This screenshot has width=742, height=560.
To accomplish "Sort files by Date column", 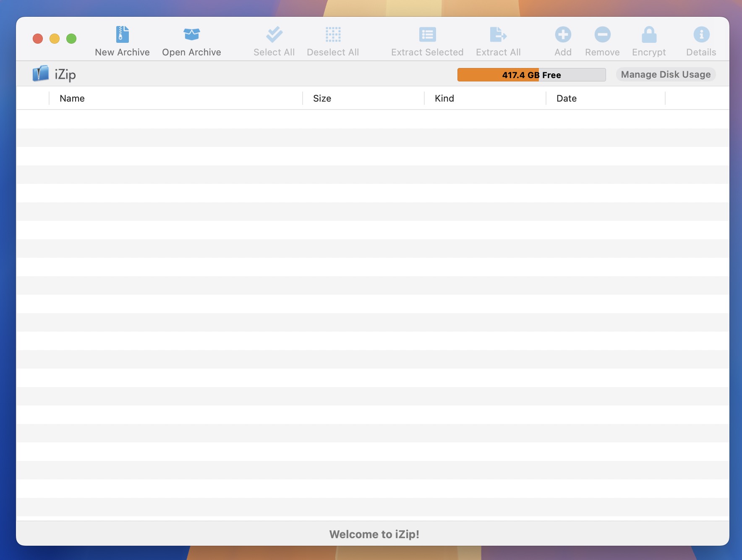I will coord(566,98).
